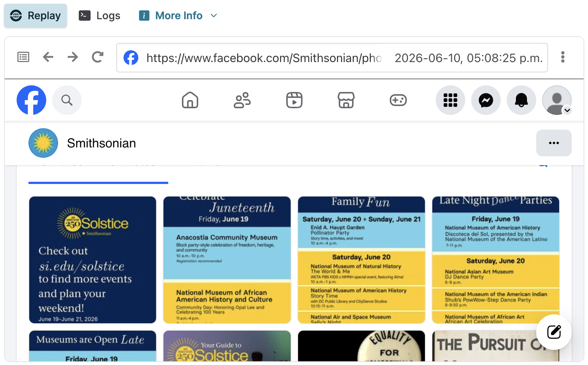
Task: Open the Celebrate Juneteenth photo
Action: [227, 260]
